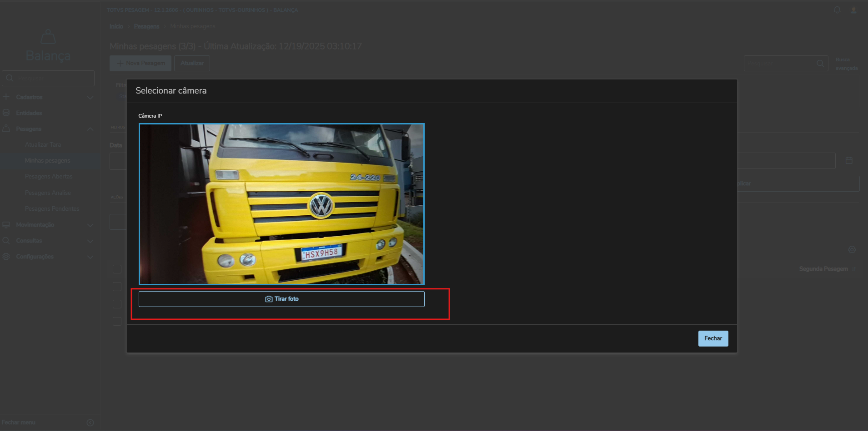Open Pesagens Analise submenu item
868x431 pixels.
48,193
